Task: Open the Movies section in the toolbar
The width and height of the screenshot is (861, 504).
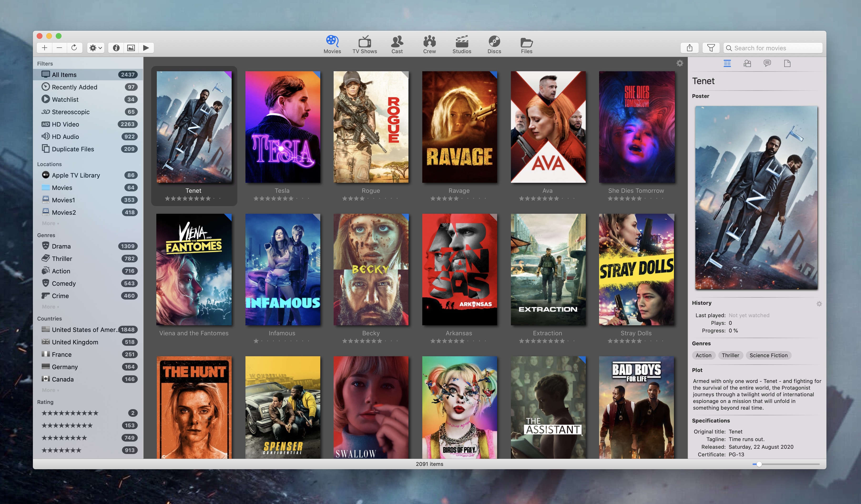Action: (332, 44)
